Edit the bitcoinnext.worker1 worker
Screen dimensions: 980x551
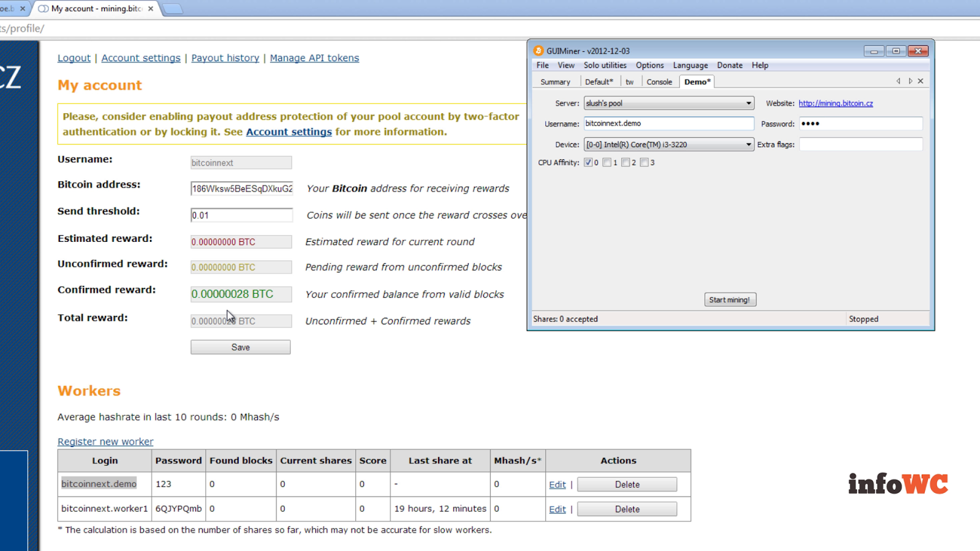point(557,509)
